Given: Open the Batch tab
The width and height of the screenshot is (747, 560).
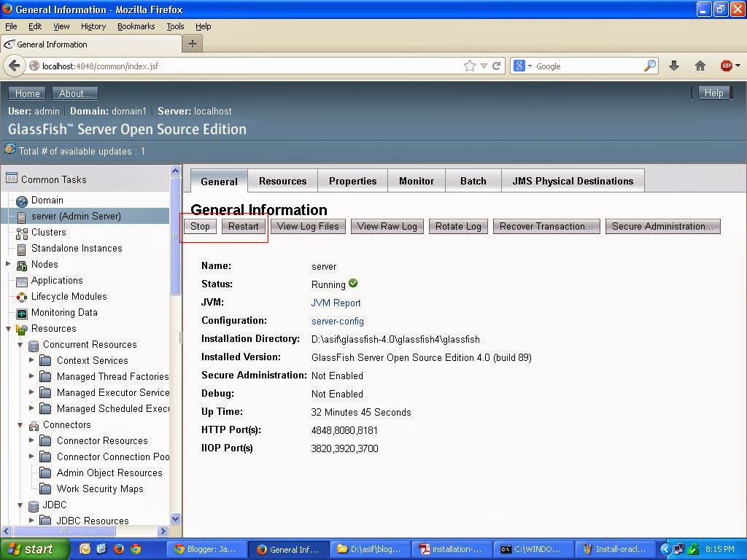Looking at the screenshot, I should tap(473, 181).
